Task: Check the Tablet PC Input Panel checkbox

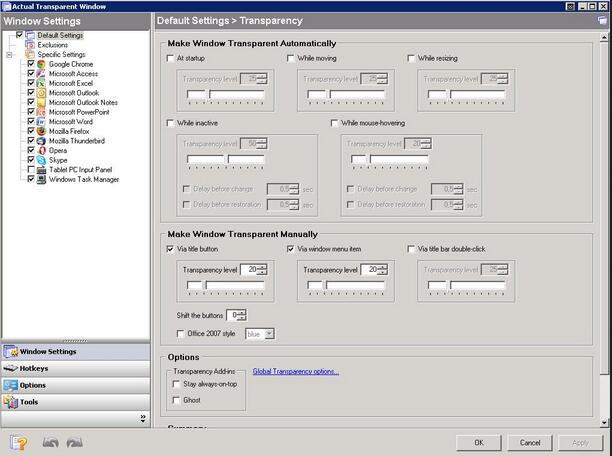Action: [31, 169]
